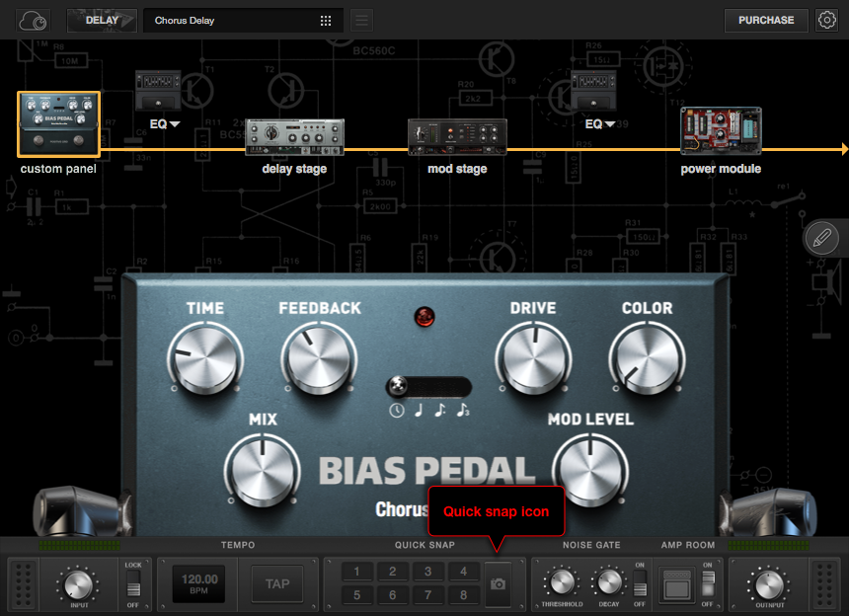The image size is (849, 616).
Task: Click the MIX knob
Action: click(263, 470)
